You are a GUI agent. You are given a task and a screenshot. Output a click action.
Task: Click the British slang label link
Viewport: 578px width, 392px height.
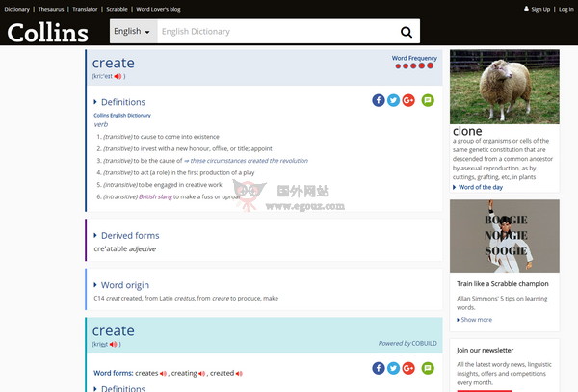(155, 197)
